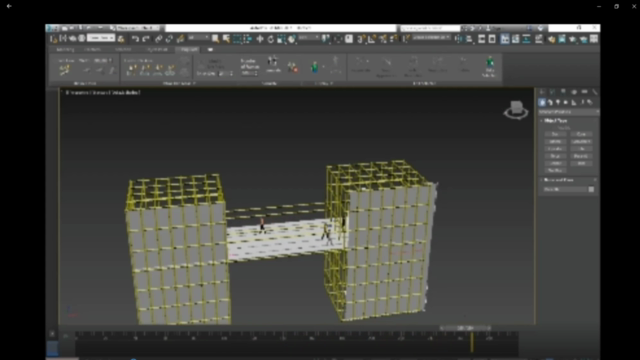640x360 pixels.
Task: Click the Box primitive button
Action: [x=555, y=134]
